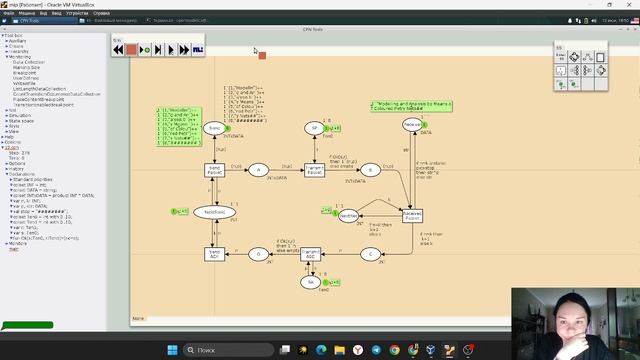Click the Поиск search box in taskbar
The height and width of the screenshot is (360, 640).
coord(228,350)
